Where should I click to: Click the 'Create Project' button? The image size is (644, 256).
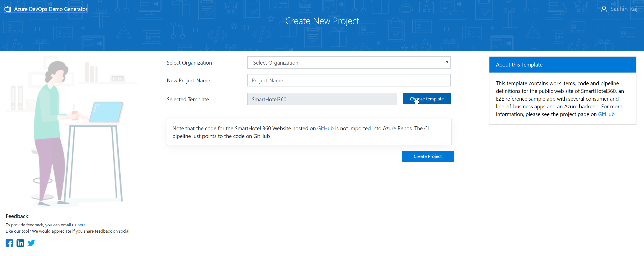(x=428, y=156)
